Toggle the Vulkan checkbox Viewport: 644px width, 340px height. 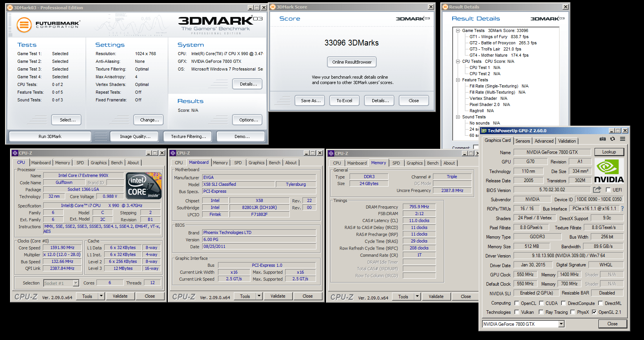pyautogui.click(x=517, y=312)
